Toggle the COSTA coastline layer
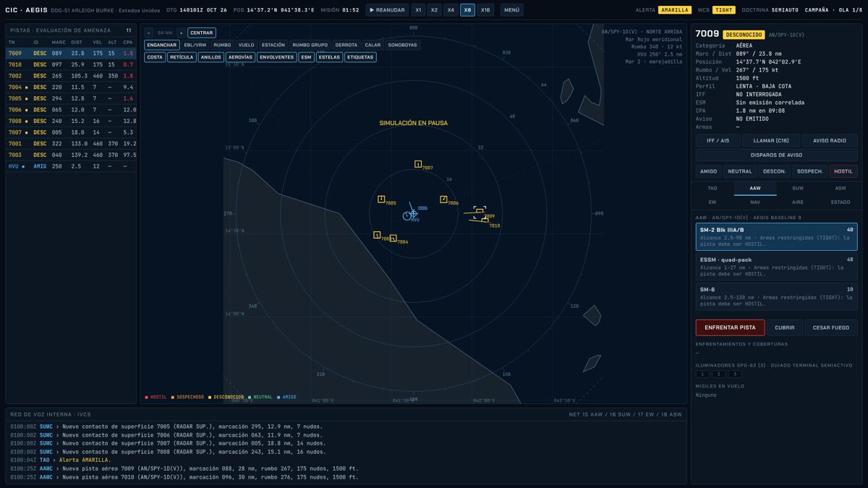The image size is (868, 488). [x=155, y=57]
